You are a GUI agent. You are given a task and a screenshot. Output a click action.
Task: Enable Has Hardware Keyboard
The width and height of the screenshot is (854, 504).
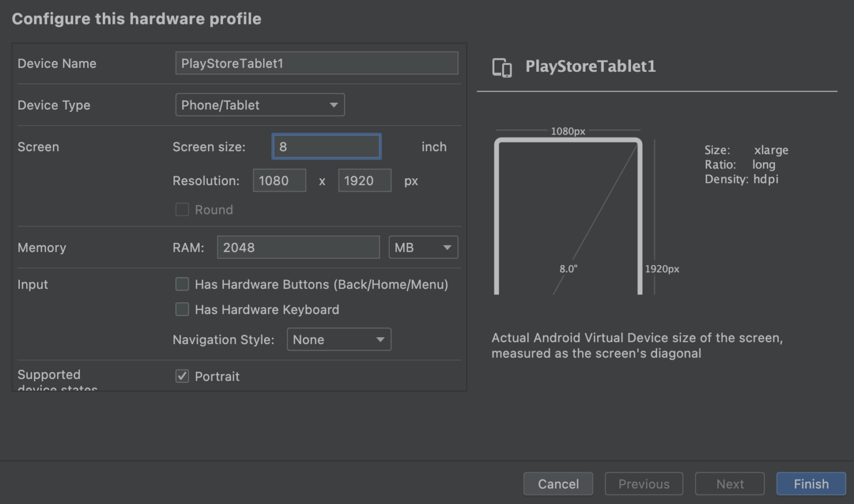(x=182, y=310)
